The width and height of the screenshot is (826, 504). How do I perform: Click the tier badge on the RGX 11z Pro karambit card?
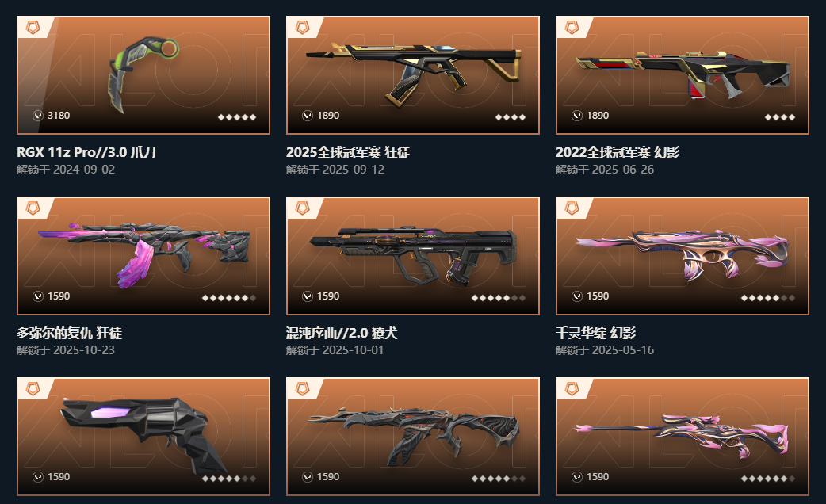click(x=33, y=28)
